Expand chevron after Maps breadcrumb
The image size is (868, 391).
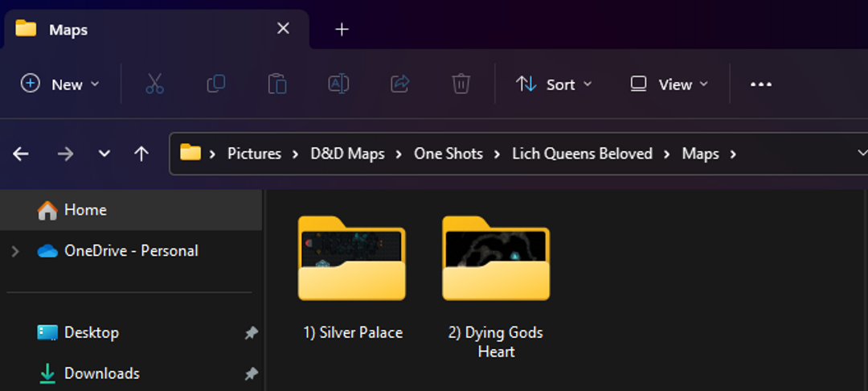pos(733,154)
